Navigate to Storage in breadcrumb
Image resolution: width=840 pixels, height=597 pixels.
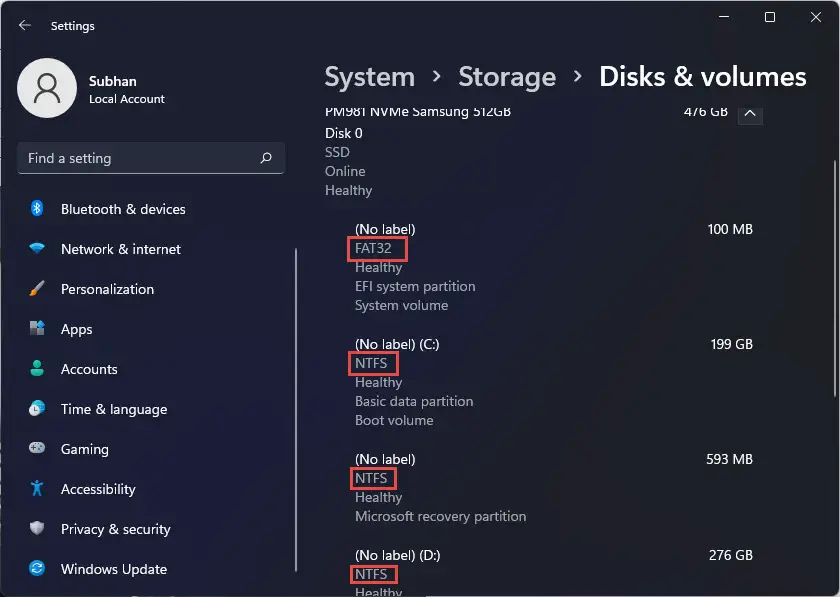coord(507,77)
